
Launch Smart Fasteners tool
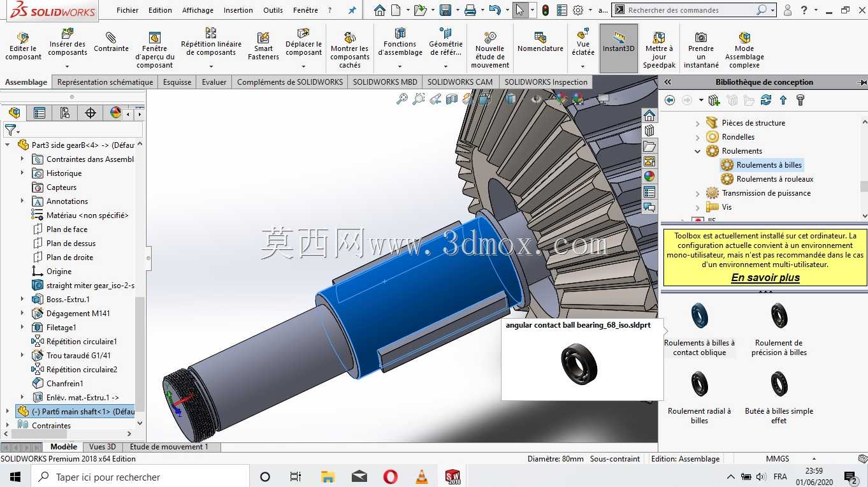click(x=263, y=47)
